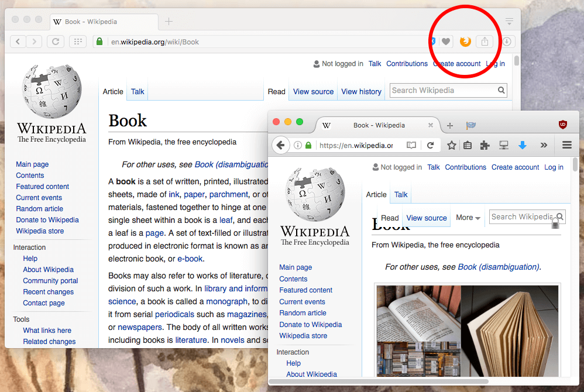Viewport: 584px width, 392px height.
Task: Open View history tab in Opera window
Action: click(361, 91)
